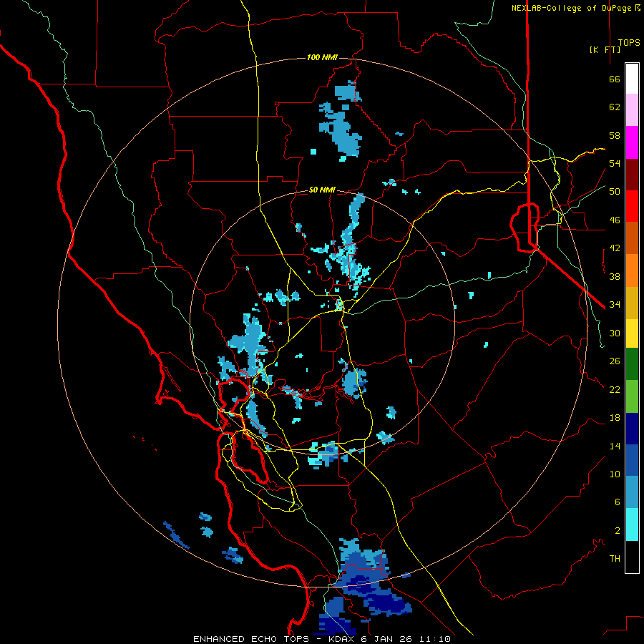The image size is (644, 644).
Task: Click the legend value "66"
Action: point(615,79)
